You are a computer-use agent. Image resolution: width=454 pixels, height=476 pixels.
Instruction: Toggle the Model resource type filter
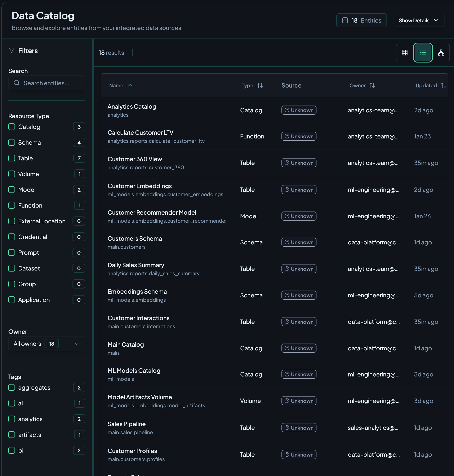[x=12, y=190]
